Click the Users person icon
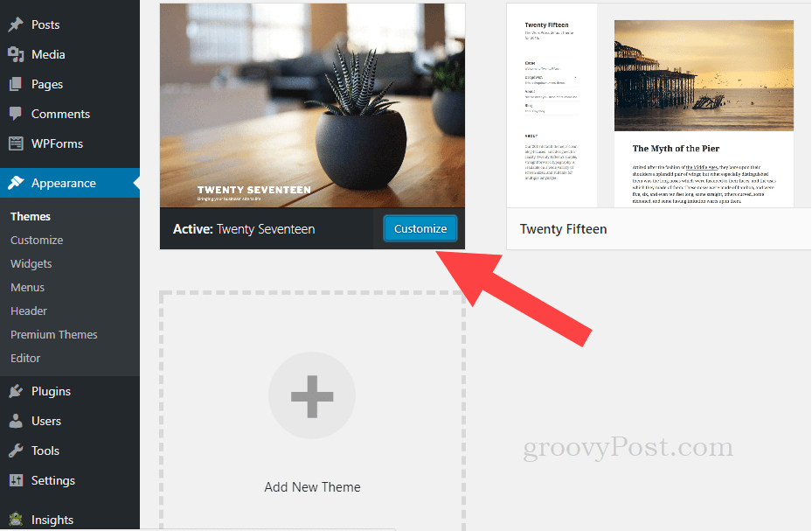This screenshot has height=531, width=812. 16,421
